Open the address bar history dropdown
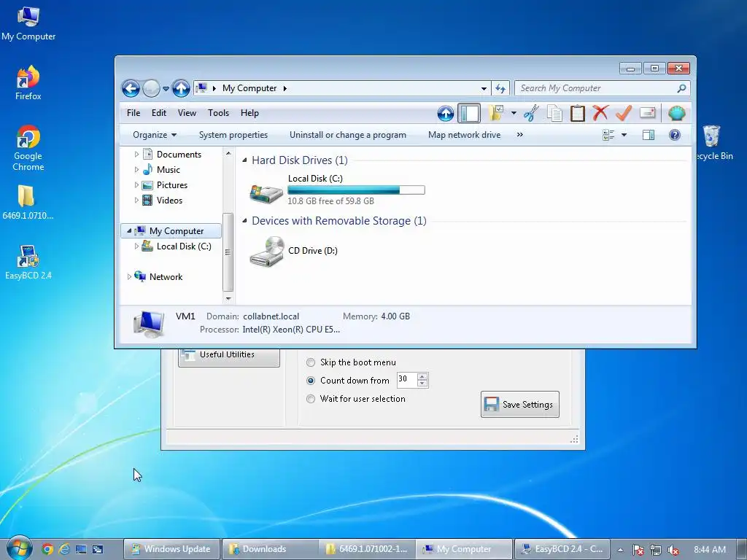 (484, 88)
